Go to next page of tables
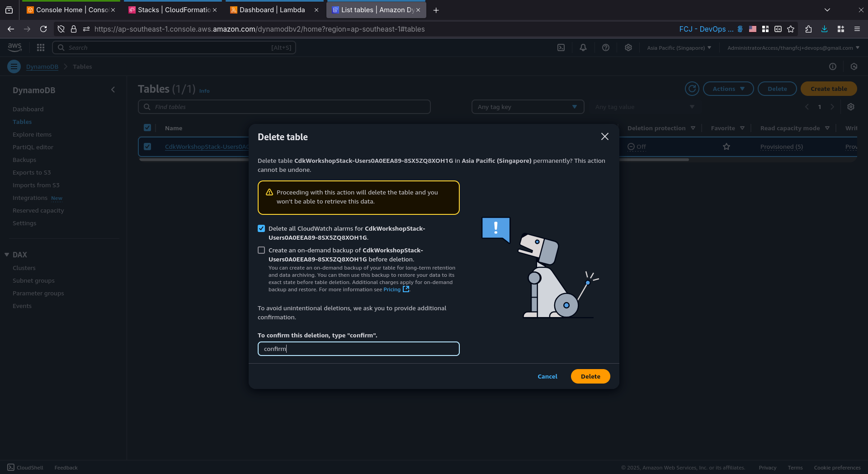The height and width of the screenshot is (474, 868). [x=832, y=107]
